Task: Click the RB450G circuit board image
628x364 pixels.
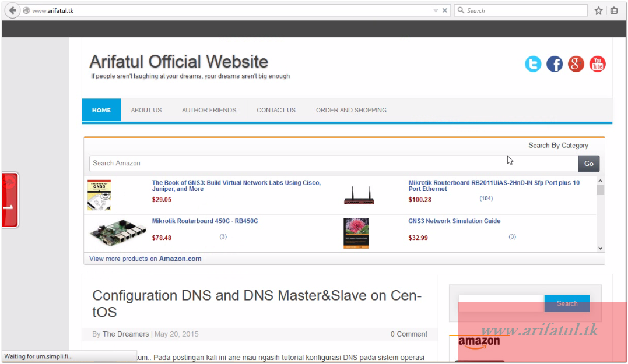Action: [x=118, y=232]
